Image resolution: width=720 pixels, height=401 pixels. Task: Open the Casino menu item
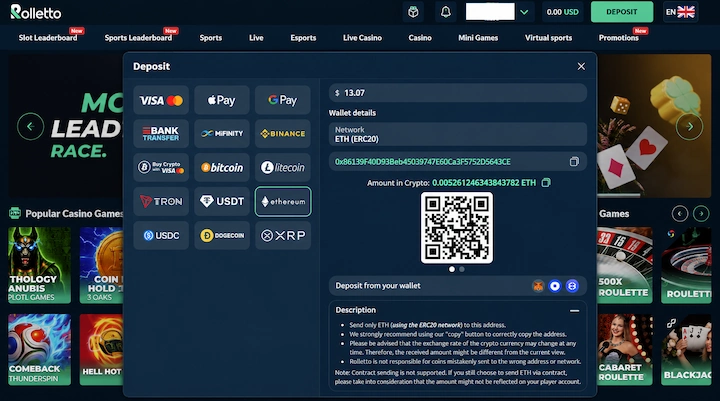pos(420,38)
